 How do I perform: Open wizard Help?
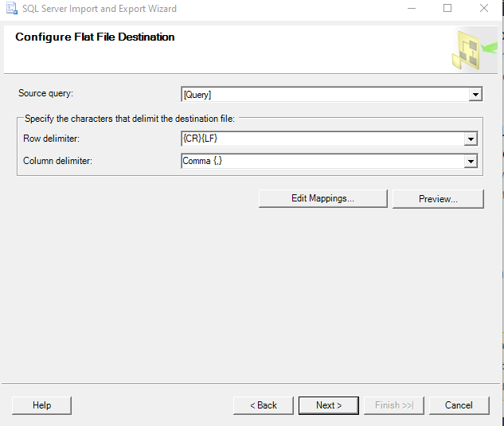tap(41, 405)
